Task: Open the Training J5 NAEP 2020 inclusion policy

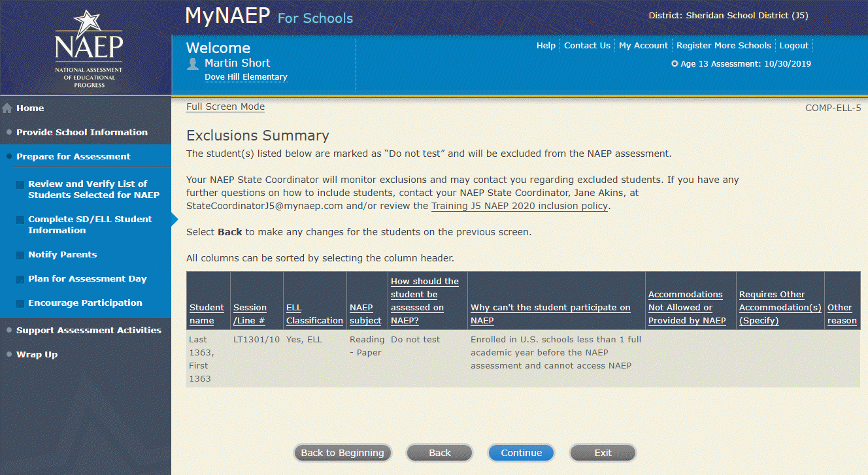Action: pyautogui.click(x=520, y=206)
